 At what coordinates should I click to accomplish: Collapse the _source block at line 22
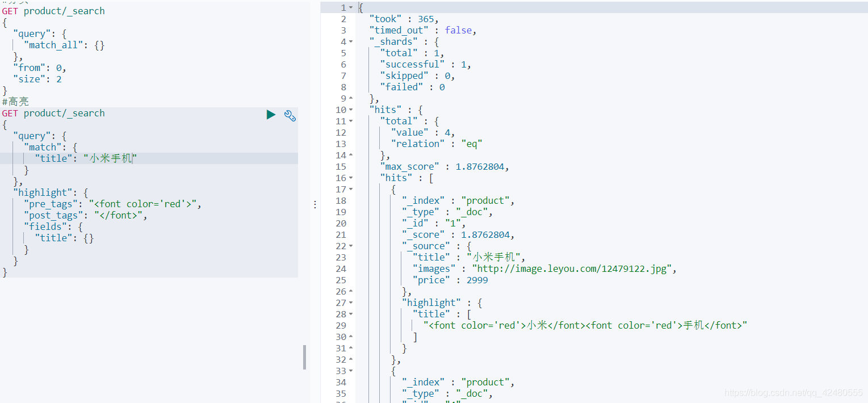point(351,246)
